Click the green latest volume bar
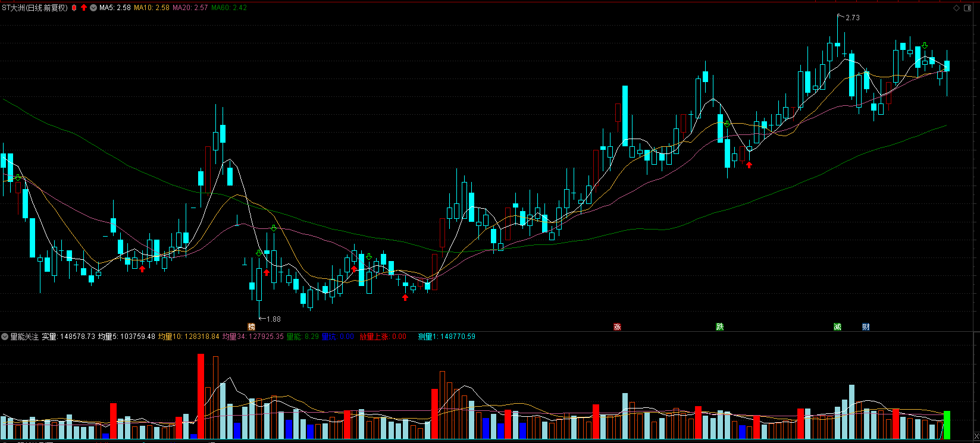This screenshot has width=980, height=443. (x=947, y=425)
